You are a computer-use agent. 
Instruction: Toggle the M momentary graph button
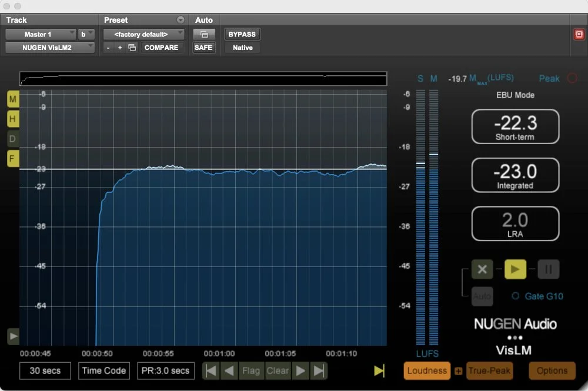click(13, 99)
